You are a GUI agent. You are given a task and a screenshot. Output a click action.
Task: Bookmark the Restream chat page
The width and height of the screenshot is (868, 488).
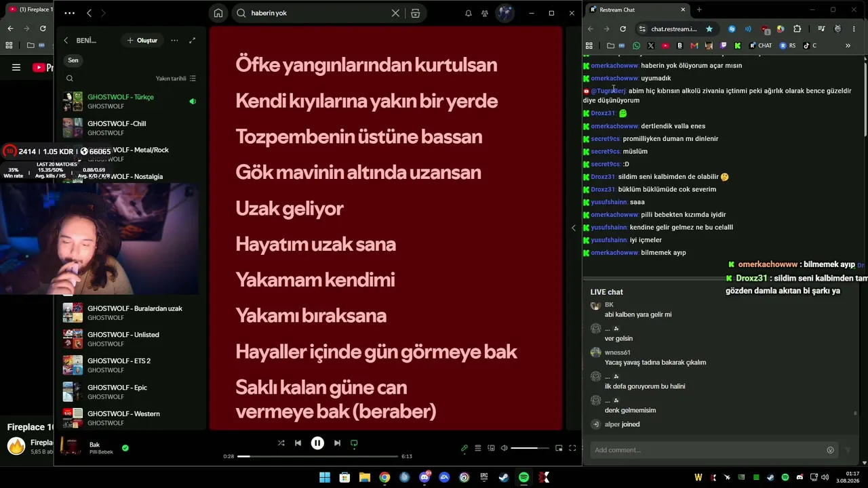[x=709, y=29]
